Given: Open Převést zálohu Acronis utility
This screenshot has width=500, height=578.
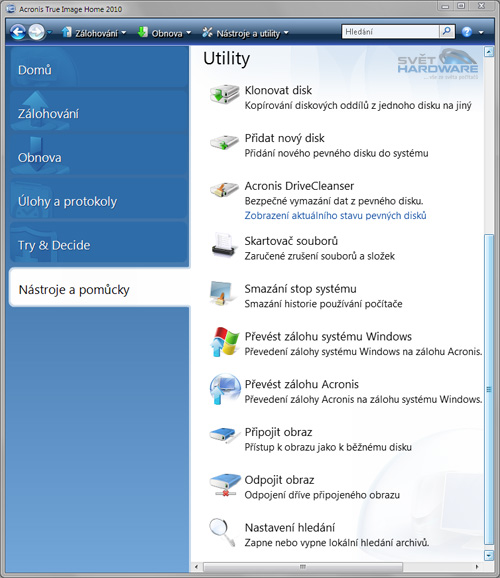Looking at the screenshot, I should click(x=301, y=384).
